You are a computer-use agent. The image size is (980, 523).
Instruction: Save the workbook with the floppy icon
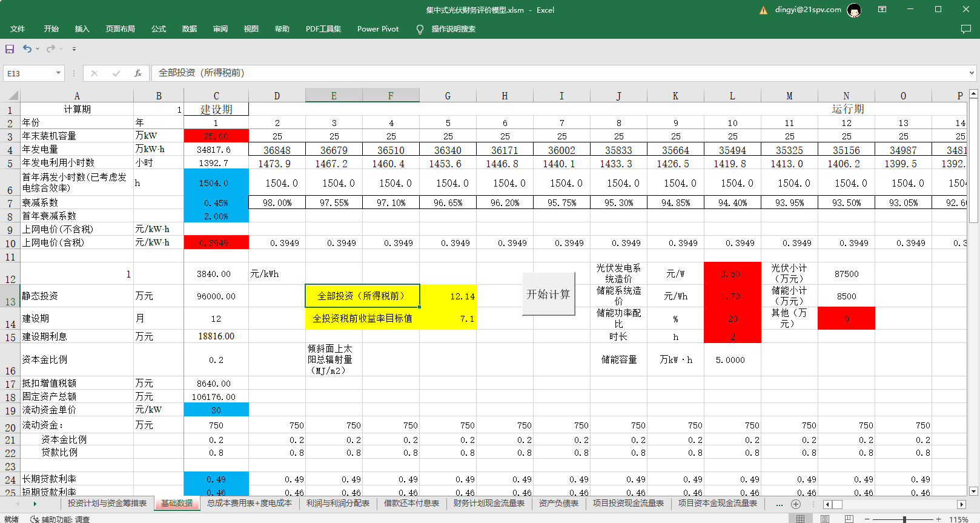tap(10, 48)
